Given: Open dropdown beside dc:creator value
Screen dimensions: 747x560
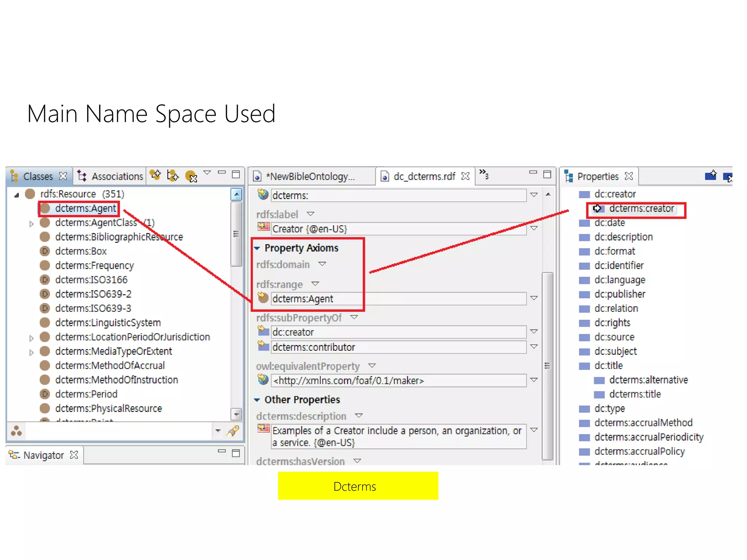Looking at the screenshot, I should [534, 331].
